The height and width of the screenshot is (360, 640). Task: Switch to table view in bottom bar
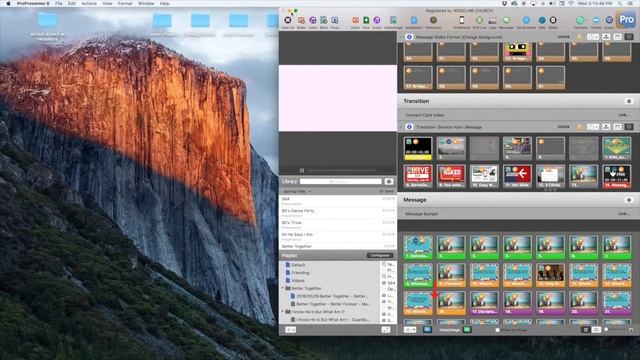point(596,330)
